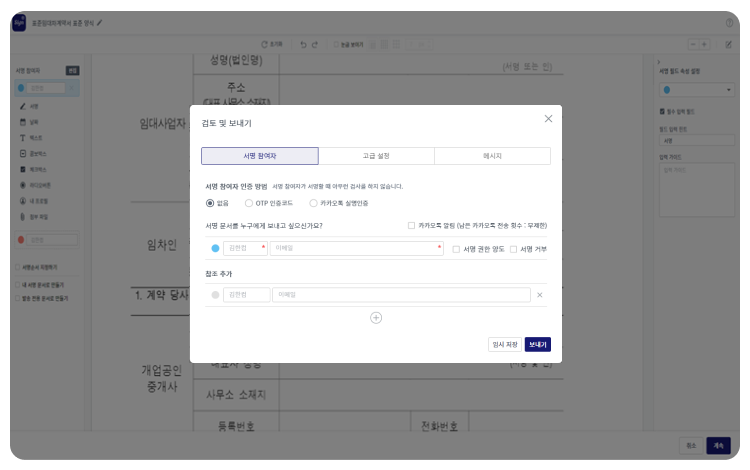Click the pencil icon beside document title
The width and height of the screenshot is (750, 470).
(x=100, y=22)
